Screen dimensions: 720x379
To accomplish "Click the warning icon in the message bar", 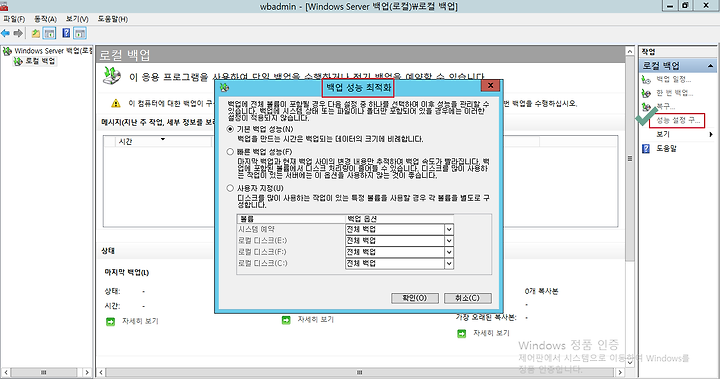I will [116, 103].
